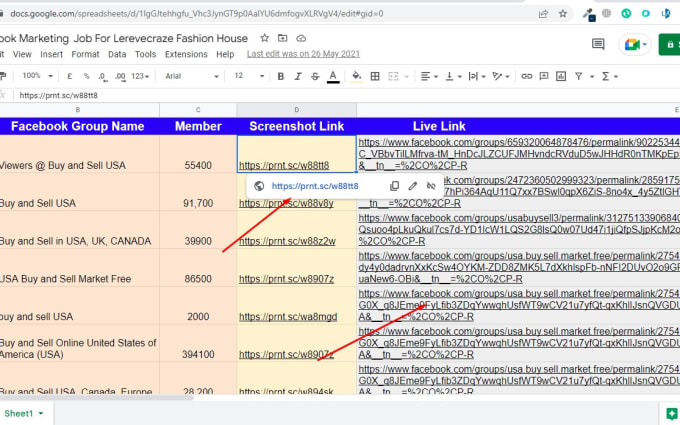Format as currency with pound icon

click(x=69, y=76)
